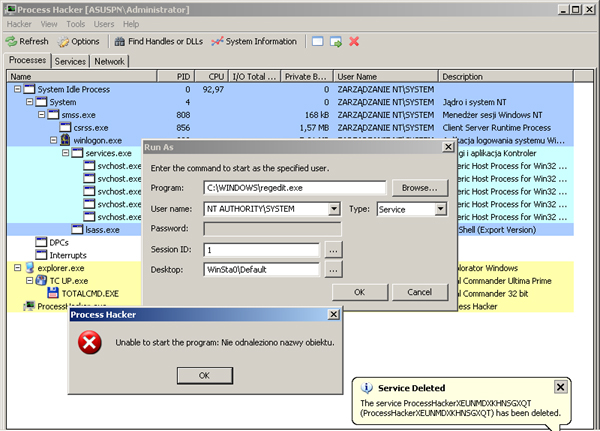Open Find Handles or DLLs

click(x=159, y=41)
